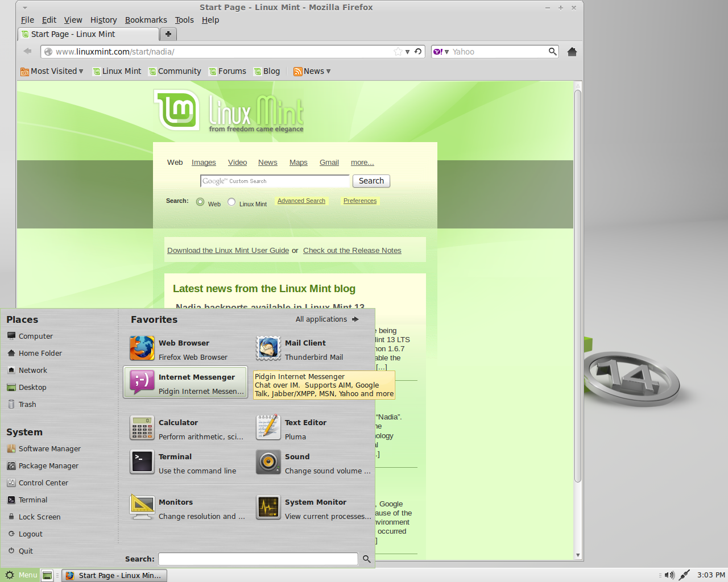Screen dimensions: 728x582
Task: Open Yahoo search engine selector dropdown
Action: pos(441,52)
